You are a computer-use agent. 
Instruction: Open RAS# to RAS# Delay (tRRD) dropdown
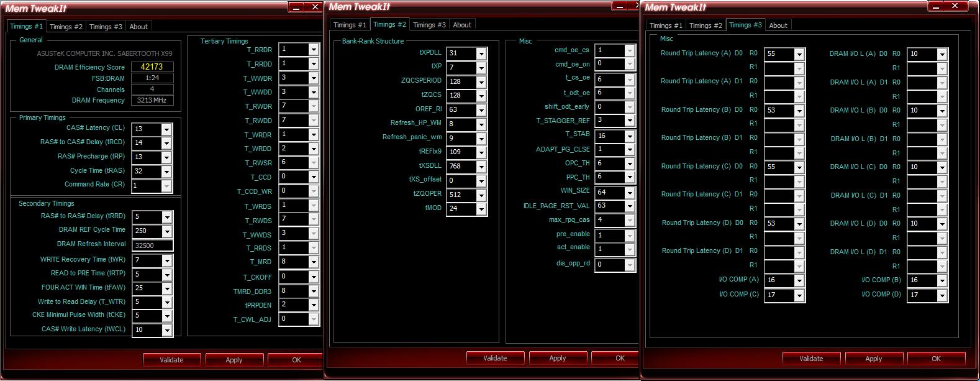[166, 217]
